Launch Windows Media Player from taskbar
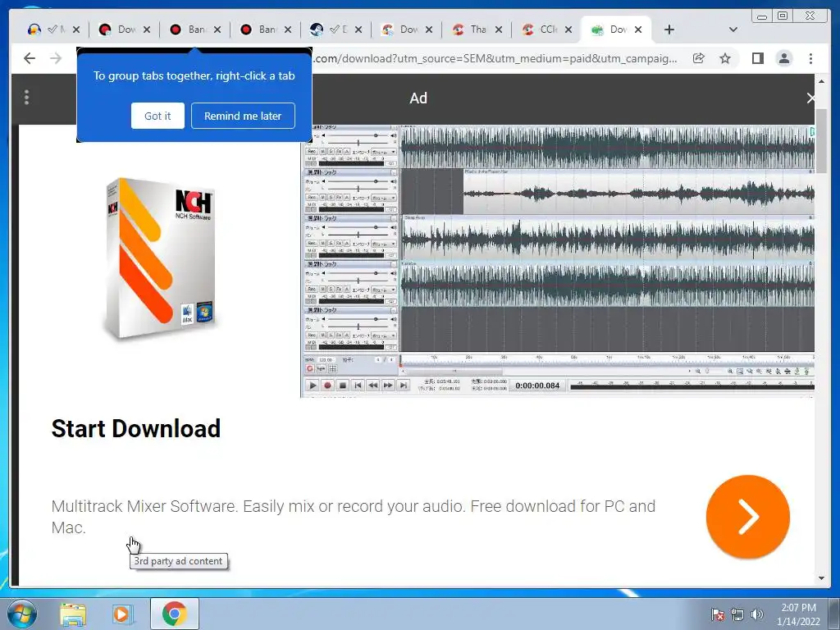This screenshot has width=840, height=630. click(x=122, y=614)
